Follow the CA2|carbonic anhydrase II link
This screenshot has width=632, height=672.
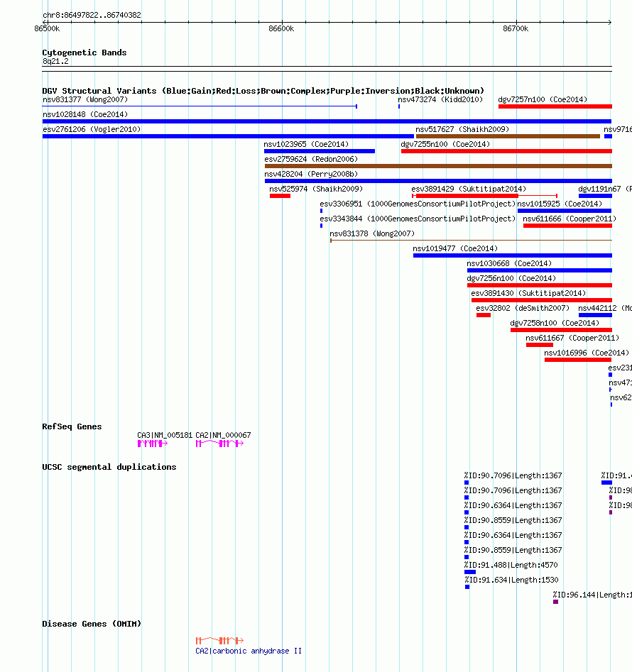249,651
